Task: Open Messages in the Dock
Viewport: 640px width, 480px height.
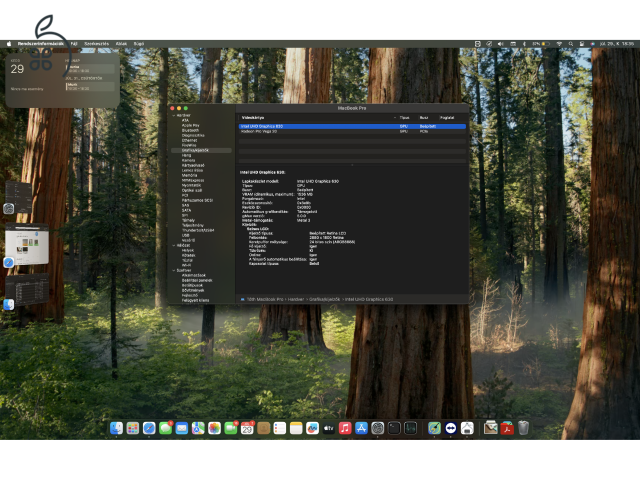Action: click(165, 428)
